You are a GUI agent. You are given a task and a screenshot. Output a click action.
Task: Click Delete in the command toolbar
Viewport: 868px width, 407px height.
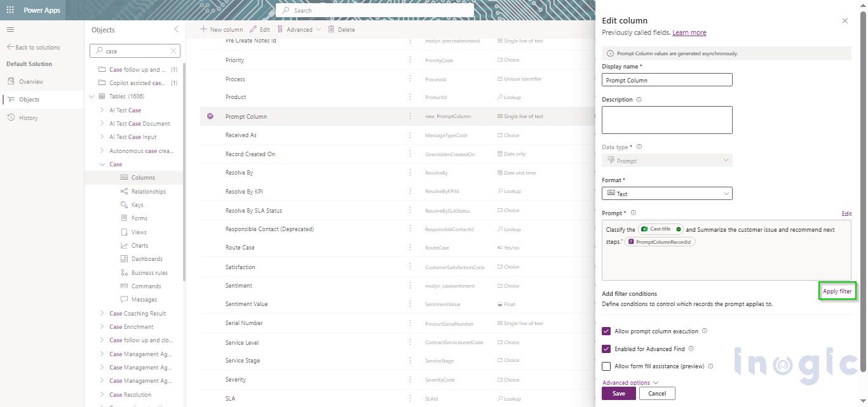coord(341,29)
